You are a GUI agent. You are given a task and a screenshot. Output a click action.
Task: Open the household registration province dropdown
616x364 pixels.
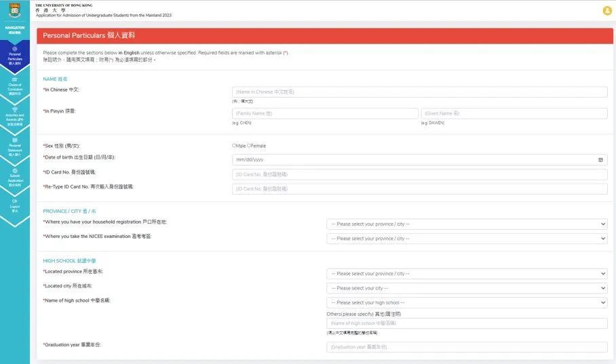[x=467, y=224]
